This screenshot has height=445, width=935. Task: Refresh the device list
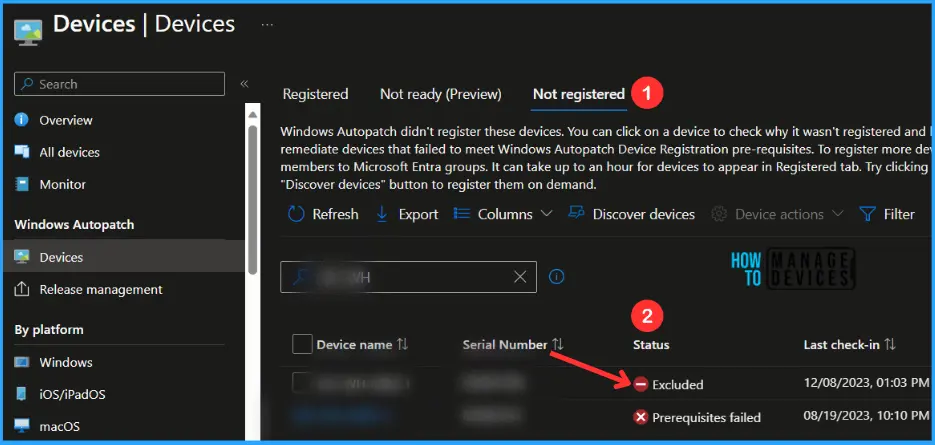(323, 214)
